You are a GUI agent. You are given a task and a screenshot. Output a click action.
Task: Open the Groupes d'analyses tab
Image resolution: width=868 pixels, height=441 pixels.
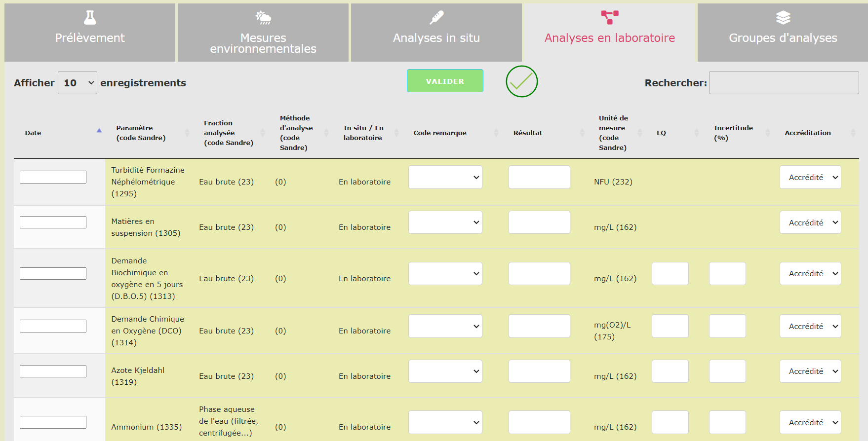click(x=783, y=33)
